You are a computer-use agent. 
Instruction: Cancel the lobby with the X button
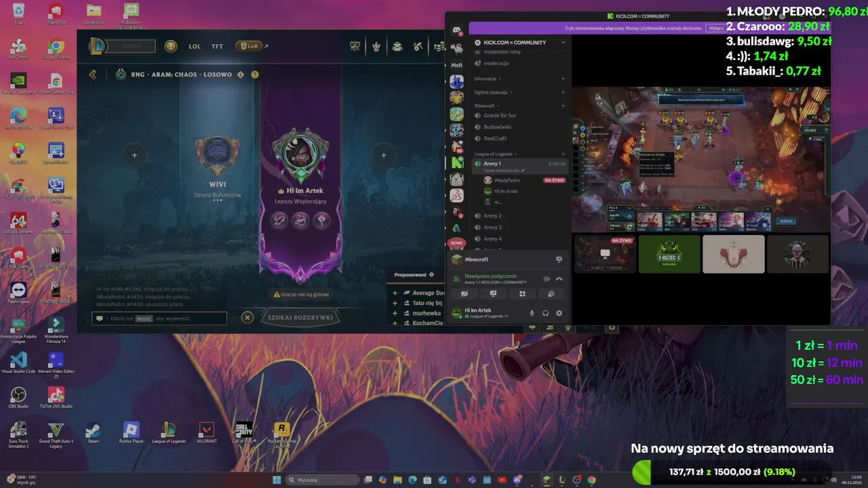[248, 317]
